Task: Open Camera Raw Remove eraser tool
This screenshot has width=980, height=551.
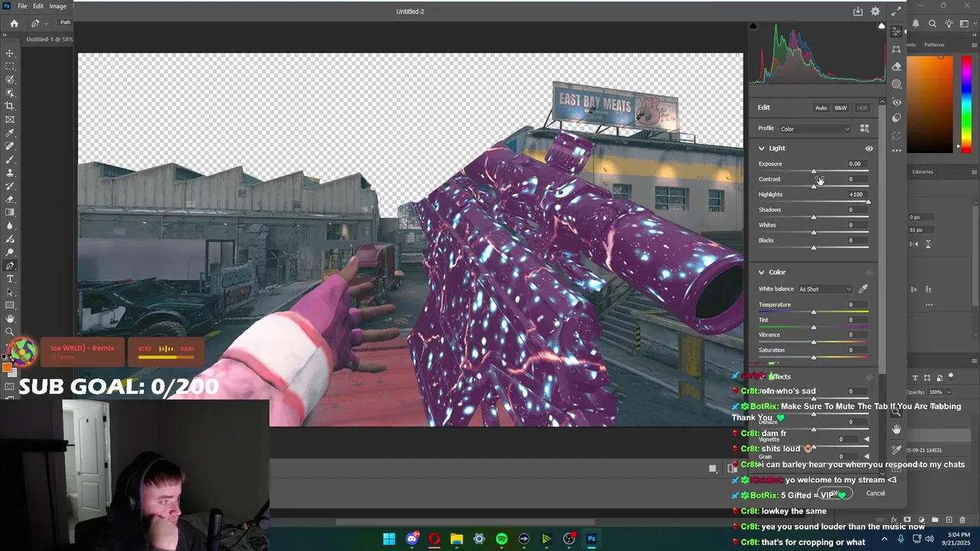Action: [897, 67]
